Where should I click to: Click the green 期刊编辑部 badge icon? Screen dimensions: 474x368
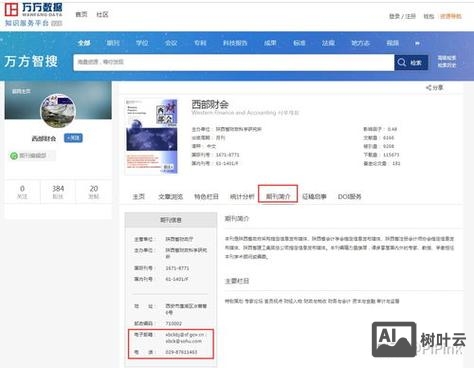tap(14, 156)
